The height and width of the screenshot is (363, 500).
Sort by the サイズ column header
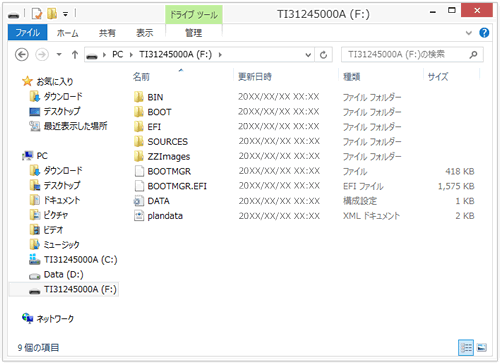coord(438,77)
